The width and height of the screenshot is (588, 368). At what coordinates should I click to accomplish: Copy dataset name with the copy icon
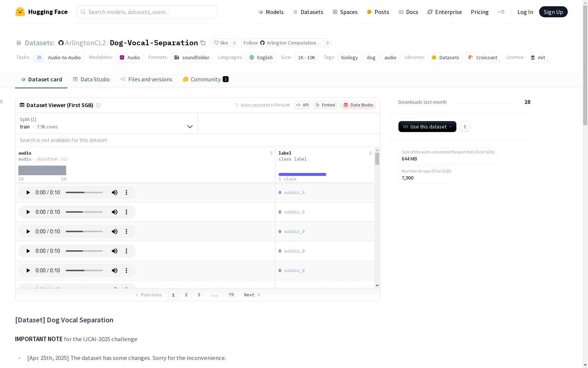203,43
